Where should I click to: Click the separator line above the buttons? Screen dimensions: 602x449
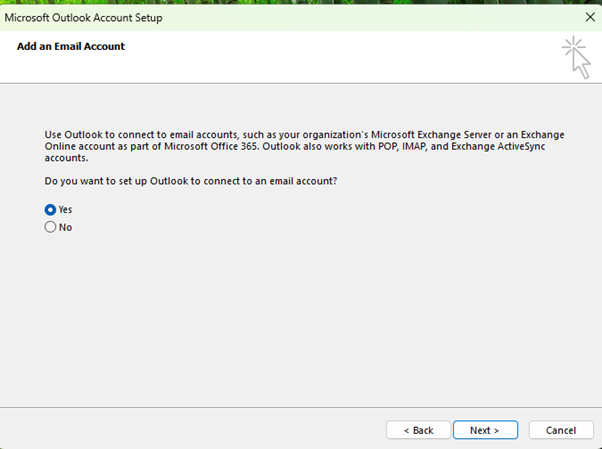tap(300, 408)
